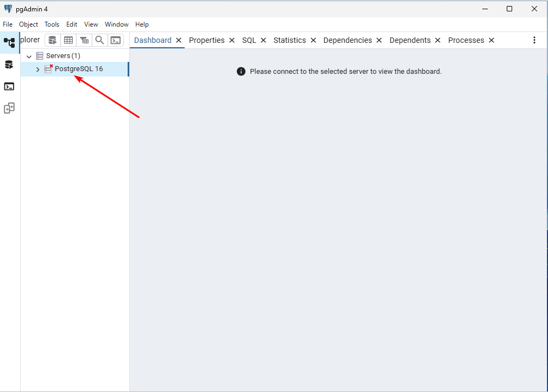Collapse the Servers tree node
Viewport: 548px width, 392px height.
coord(29,56)
